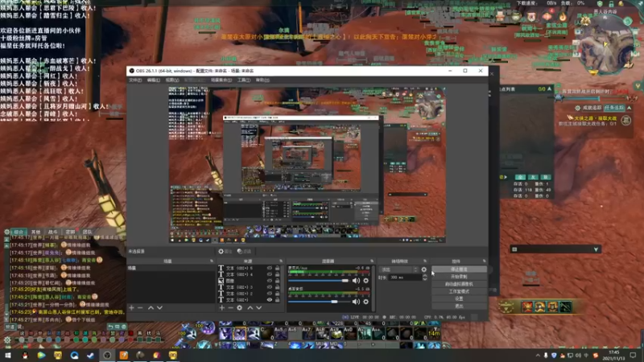Toggle lock on 图像 source
644x362 pixels.
coord(277,281)
